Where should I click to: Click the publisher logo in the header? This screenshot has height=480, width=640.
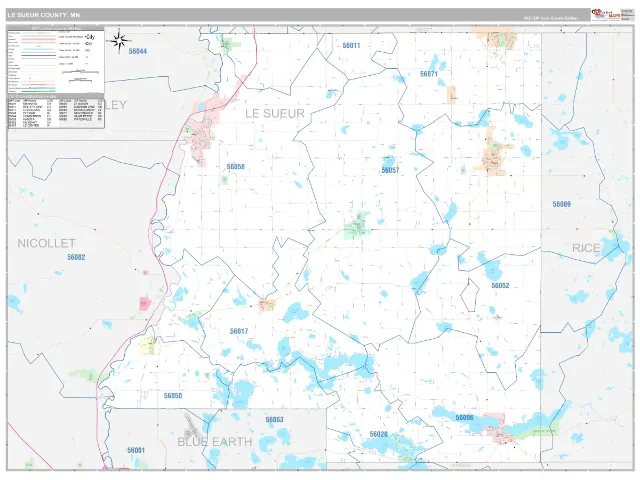point(606,15)
